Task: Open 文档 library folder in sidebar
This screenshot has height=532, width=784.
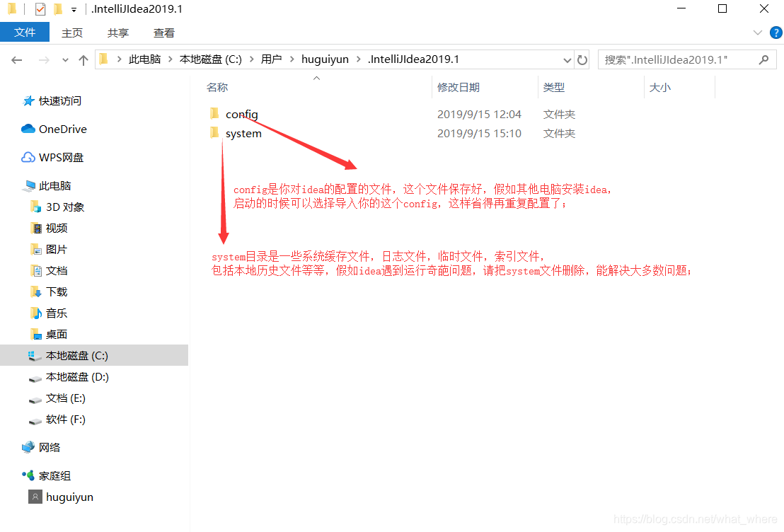Action: tap(57, 271)
